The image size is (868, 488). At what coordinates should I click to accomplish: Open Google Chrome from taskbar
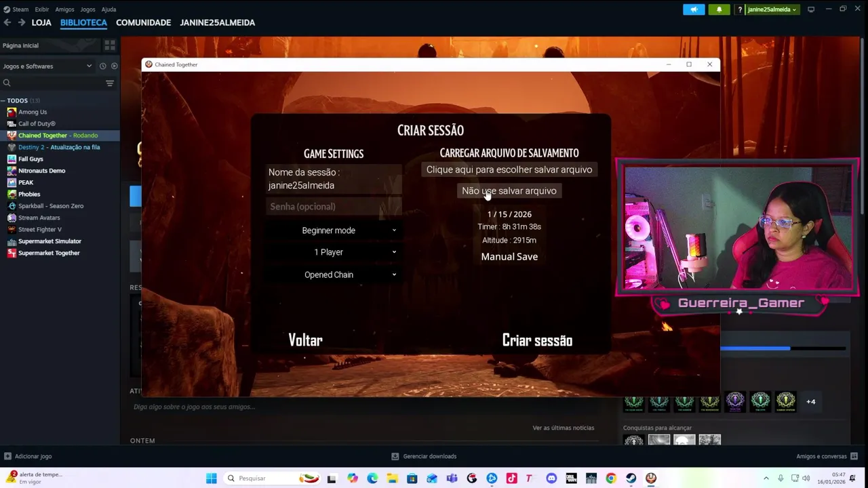(611, 479)
